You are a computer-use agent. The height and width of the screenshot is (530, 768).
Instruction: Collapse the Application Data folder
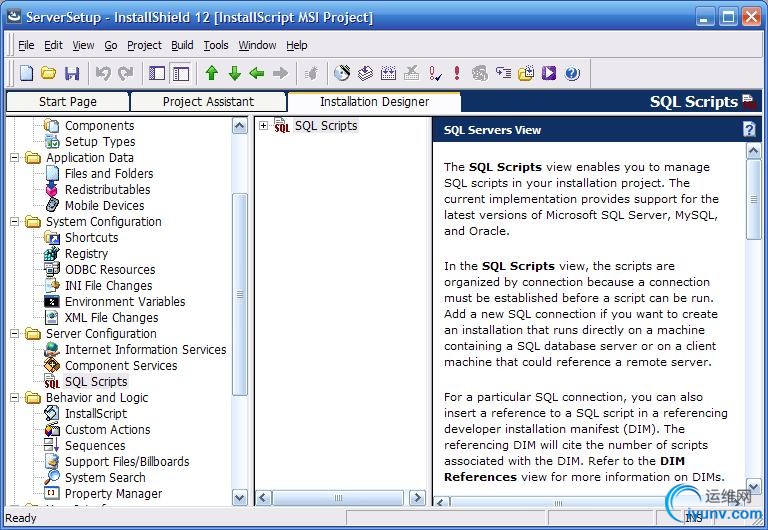[x=15, y=158]
